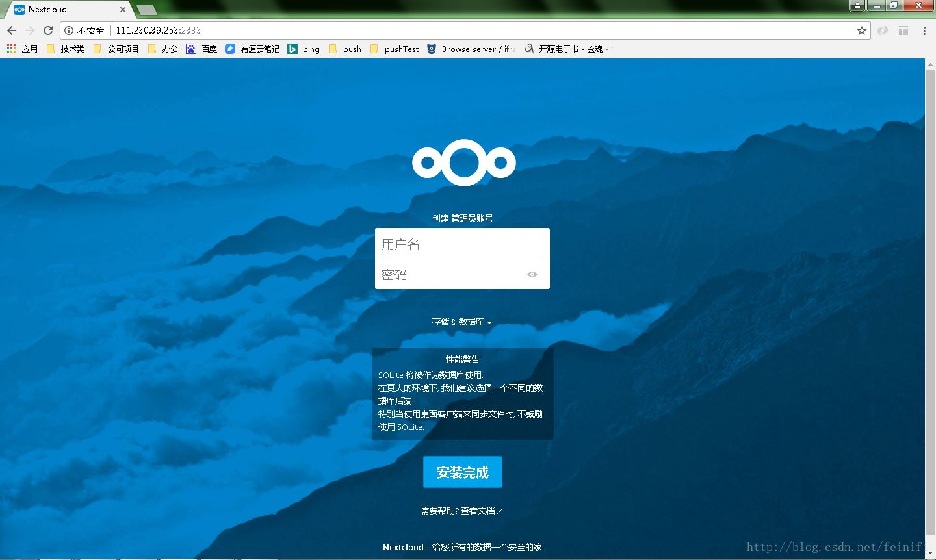Image resolution: width=936 pixels, height=560 pixels.
Task: Open the 不安全 site information dropdown
Action: [x=84, y=29]
